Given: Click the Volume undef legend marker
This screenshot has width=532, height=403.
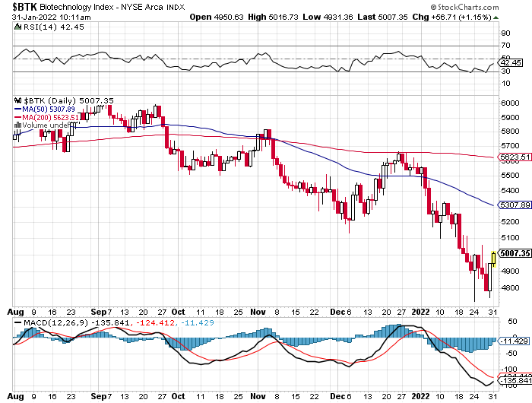Looking at the screenshot, I should tap(18, 125).
